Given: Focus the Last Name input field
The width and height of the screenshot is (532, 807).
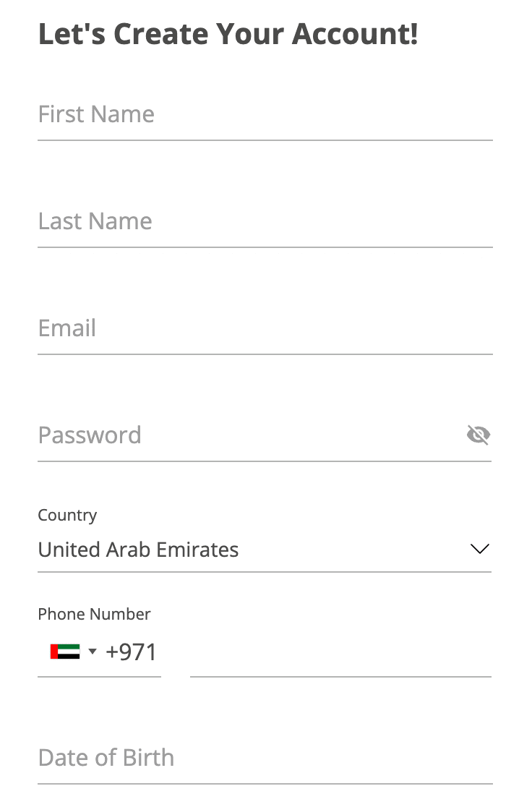Looking at the screenshot, I should (265, 221).
